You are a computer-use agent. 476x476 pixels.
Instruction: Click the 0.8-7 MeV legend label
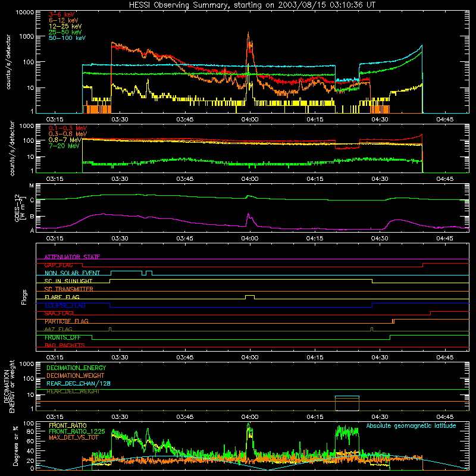point(65,140)
